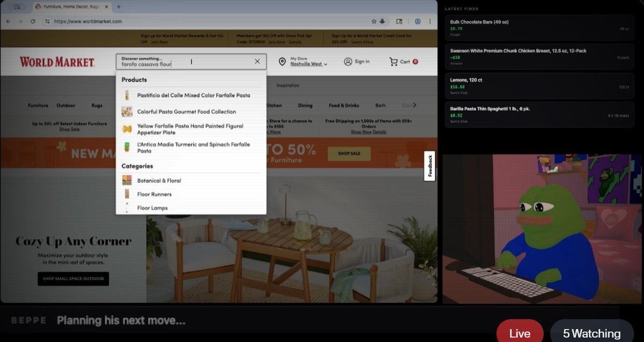Open the Bath nav menu
Screen dimensions: 644x342
pos(380,106)
